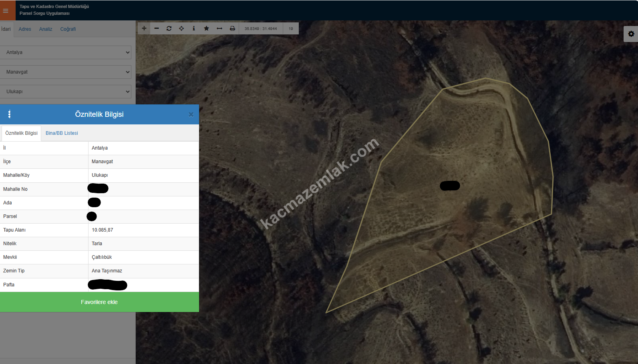Expand the Ulukapı neighborhood dropdown
Viewport: 638px width, 364px height.
[x=66, y=92]
